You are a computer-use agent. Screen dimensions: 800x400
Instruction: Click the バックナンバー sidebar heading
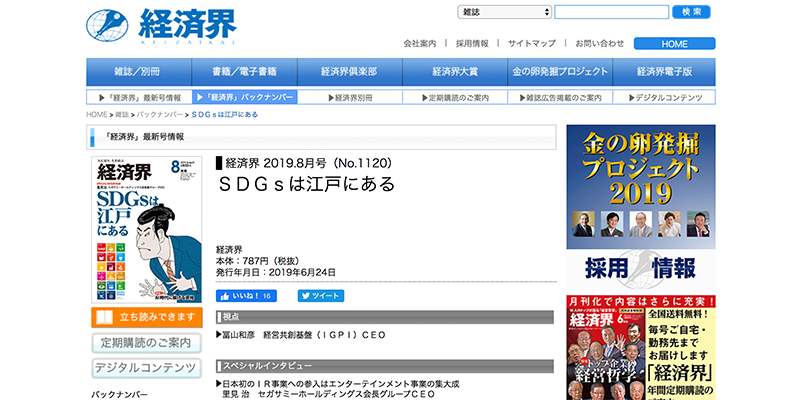tap(119, 395)
